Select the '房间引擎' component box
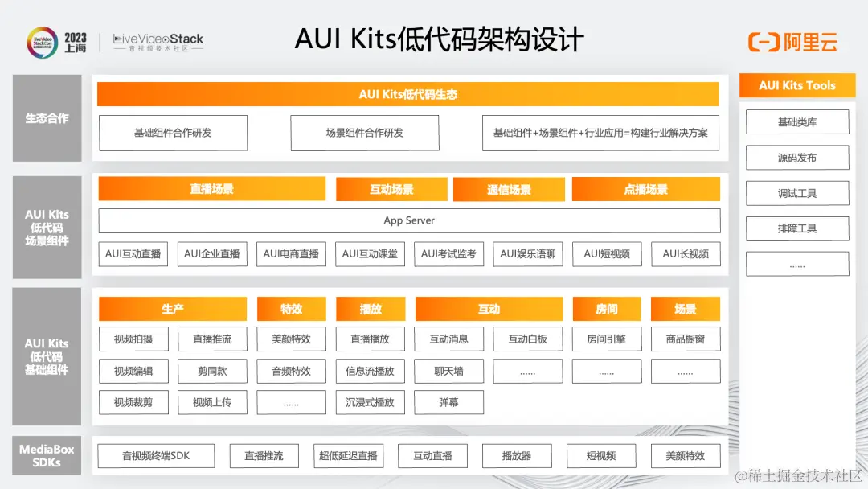The width and height of the screenshot is (868, 489). [607, 339]
